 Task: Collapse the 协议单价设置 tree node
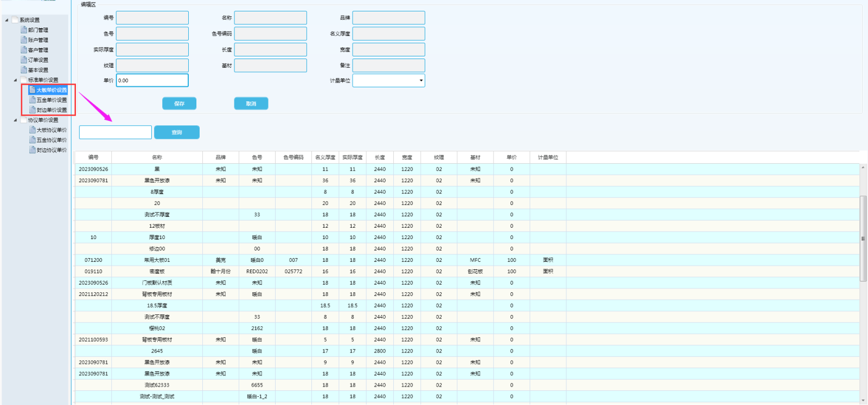pyautogui.click(x=15, y=120)
